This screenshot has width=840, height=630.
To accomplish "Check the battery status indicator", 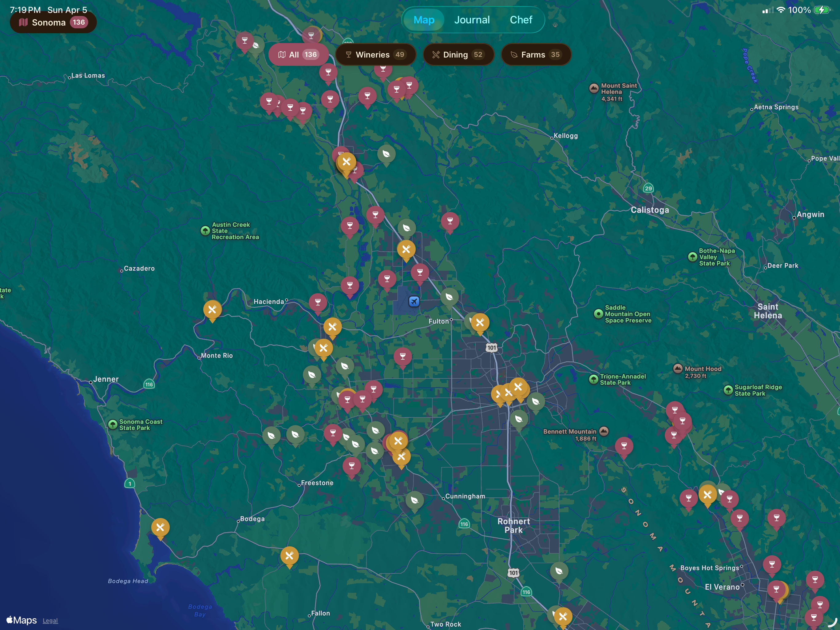I will click(x=821, y=10).
